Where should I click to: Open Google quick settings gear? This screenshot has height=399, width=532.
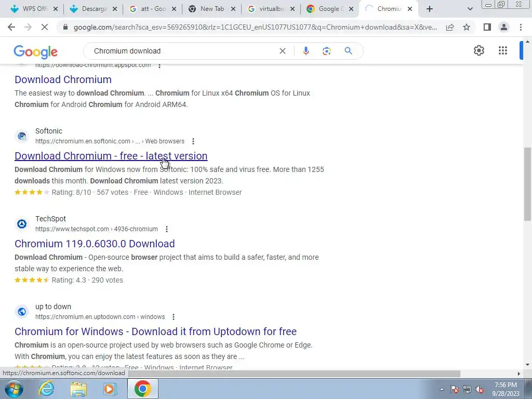pos(478,50)
